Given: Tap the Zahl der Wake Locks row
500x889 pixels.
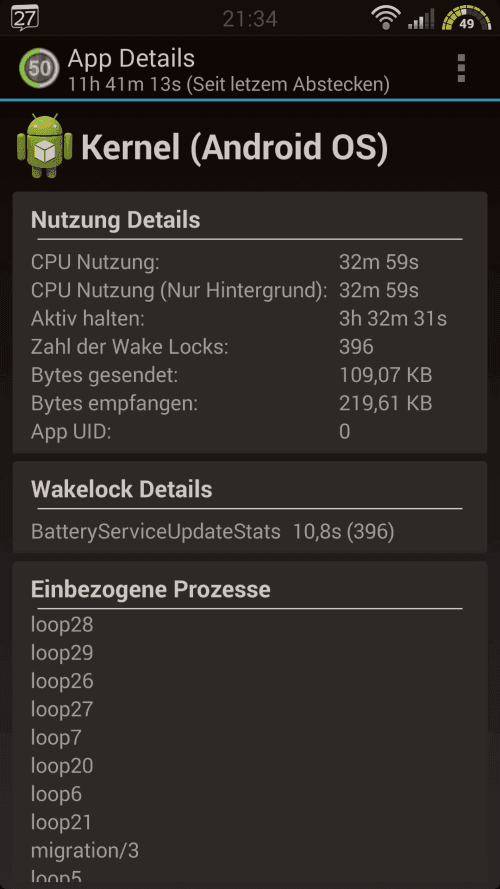Looking at the screenshot, I should [x=249, y=347].
